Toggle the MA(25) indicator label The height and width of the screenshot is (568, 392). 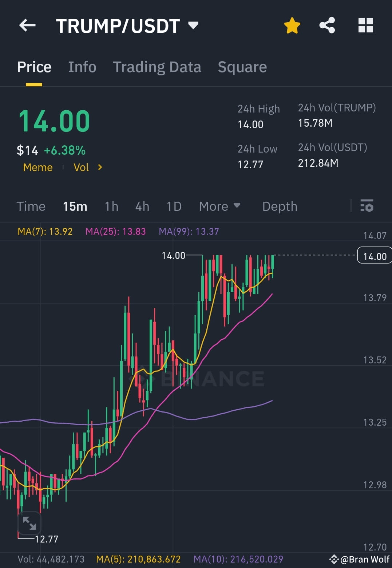pos(116,232)
